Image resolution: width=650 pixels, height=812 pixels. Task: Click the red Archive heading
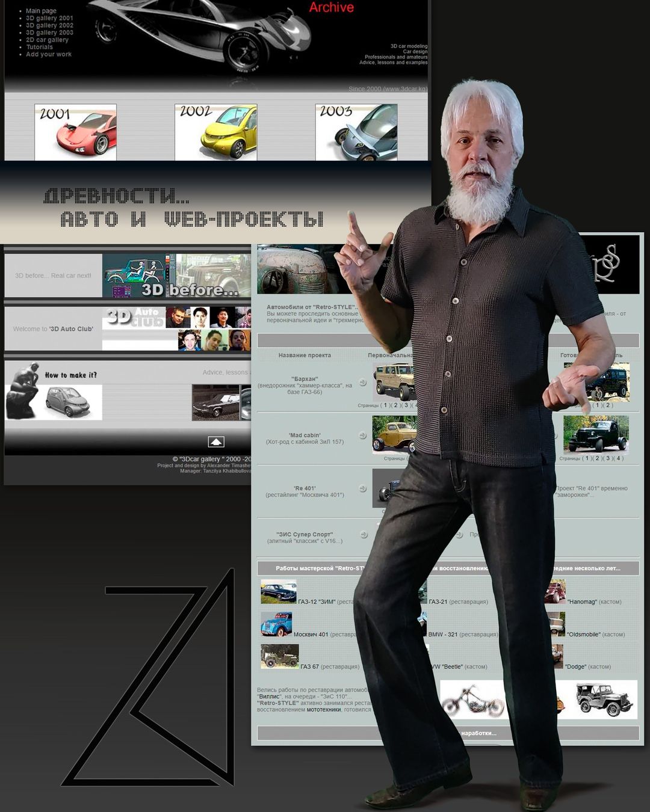point(331,7)
